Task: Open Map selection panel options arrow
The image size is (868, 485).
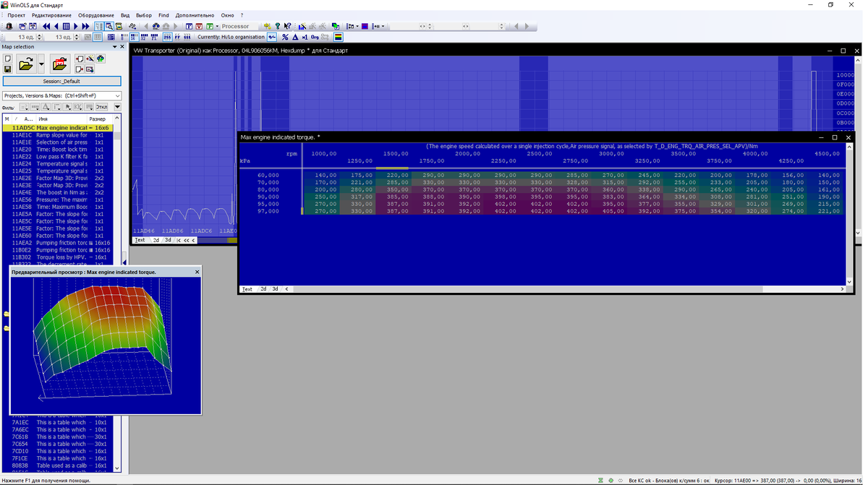Action: [114, 47]
